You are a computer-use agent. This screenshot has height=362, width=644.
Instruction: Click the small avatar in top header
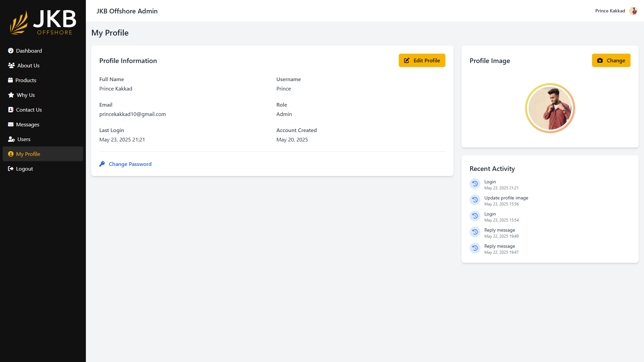click(633, 11)
